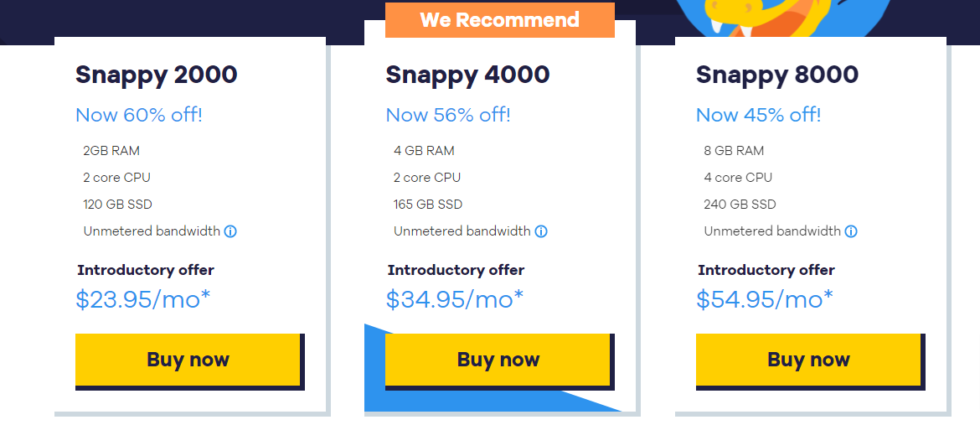
Task: Click the $23.95/mo price
Action: [143, 300]
